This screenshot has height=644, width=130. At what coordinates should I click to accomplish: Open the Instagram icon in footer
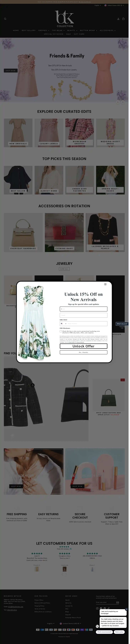(x=97, y=609)
